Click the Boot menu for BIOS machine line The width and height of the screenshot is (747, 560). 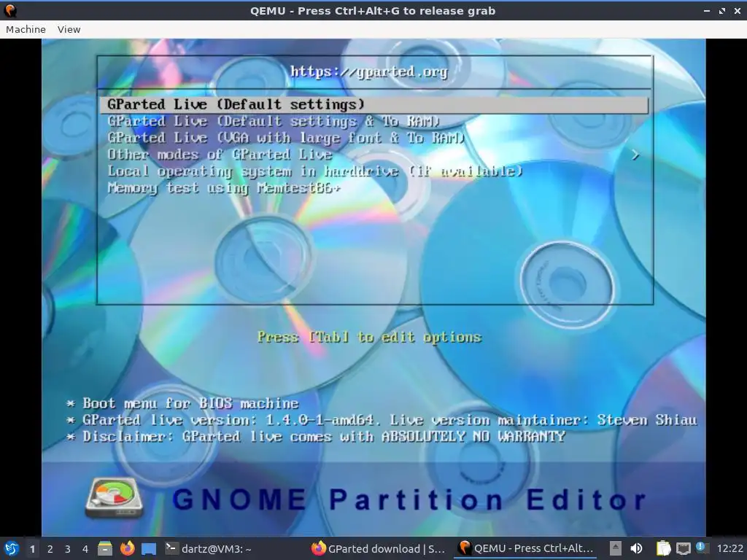[x=182, y=403]
